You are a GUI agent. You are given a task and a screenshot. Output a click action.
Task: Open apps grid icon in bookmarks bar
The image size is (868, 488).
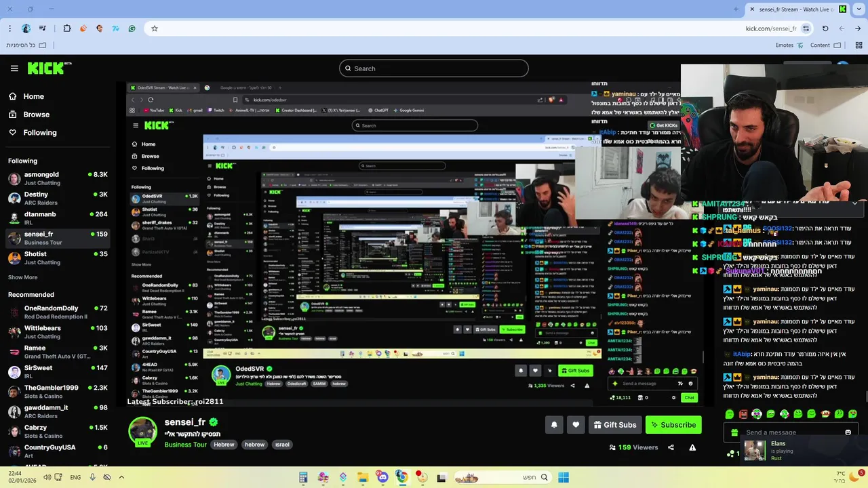point(858,45)
